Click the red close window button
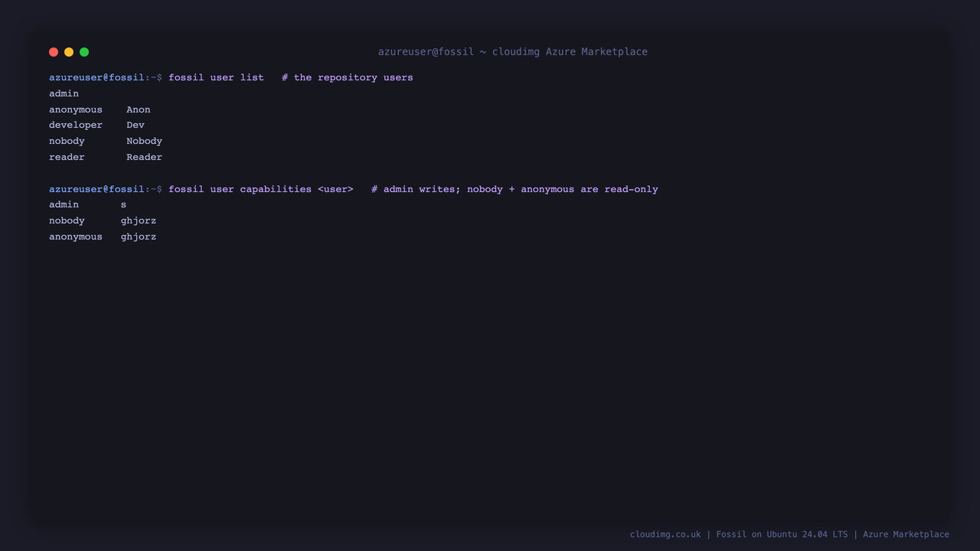 [x=54, y=52]
